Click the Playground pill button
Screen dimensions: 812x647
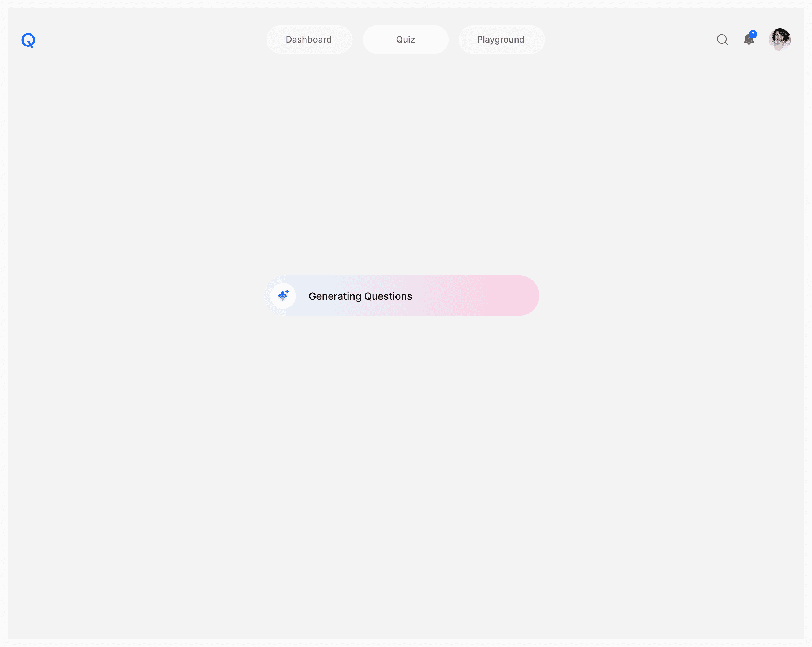pyautogui.click(x=501, y=40)
